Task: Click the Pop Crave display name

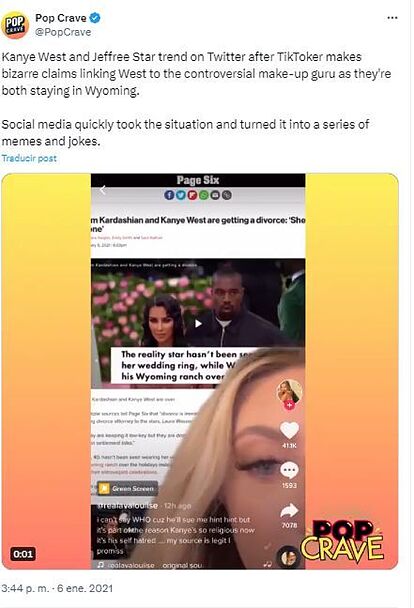Action: [x=61, y=18]
